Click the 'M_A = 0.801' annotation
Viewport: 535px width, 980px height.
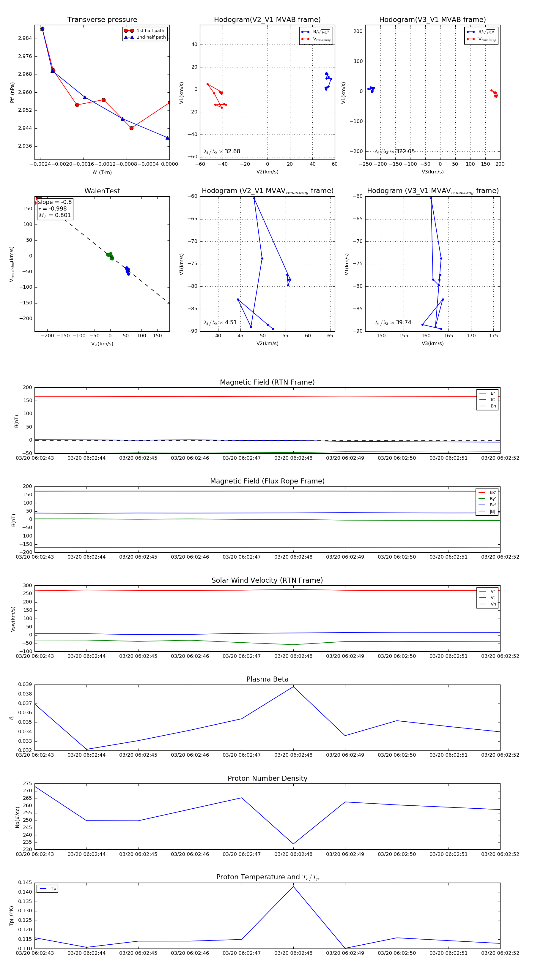point(54,215)
